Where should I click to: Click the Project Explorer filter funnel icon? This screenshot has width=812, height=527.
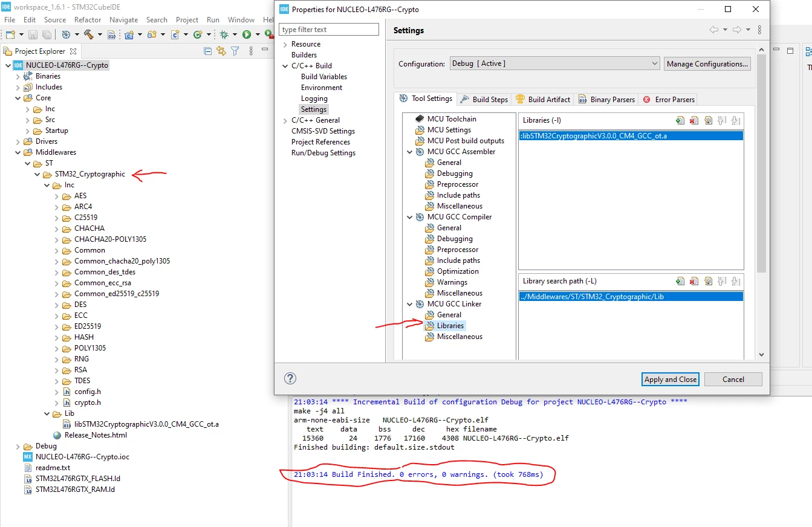(235, 51)
